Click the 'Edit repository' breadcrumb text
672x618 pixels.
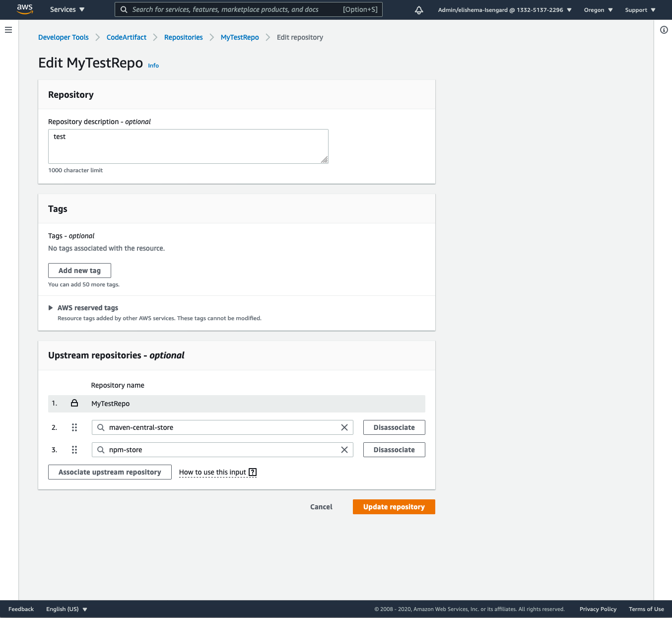(300, 37)
